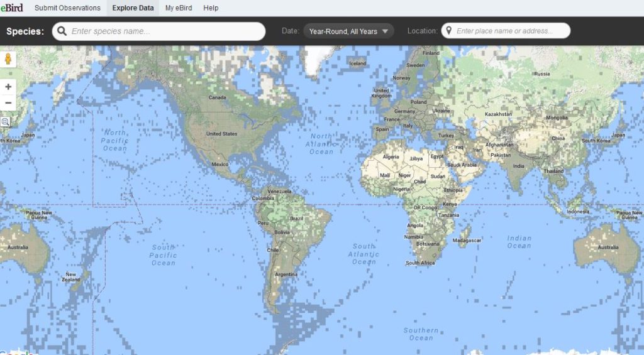Click the Venezuela label on map

[279, 191]
